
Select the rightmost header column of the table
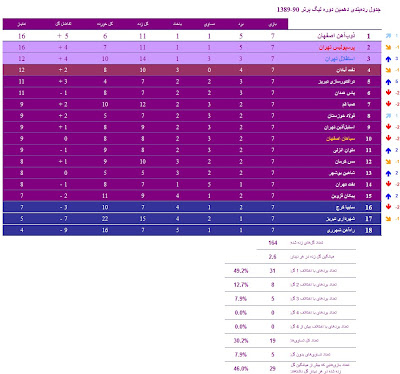coord(272,24)
